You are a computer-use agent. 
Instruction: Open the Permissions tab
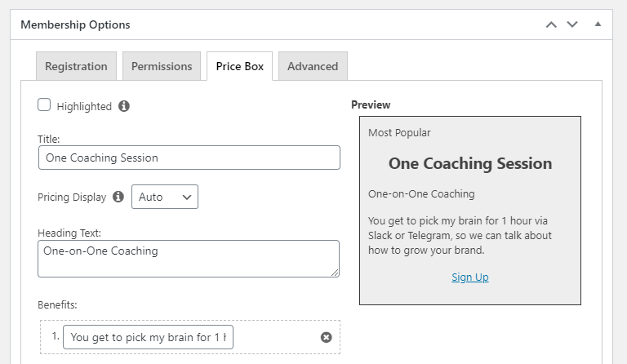[162, 66]
